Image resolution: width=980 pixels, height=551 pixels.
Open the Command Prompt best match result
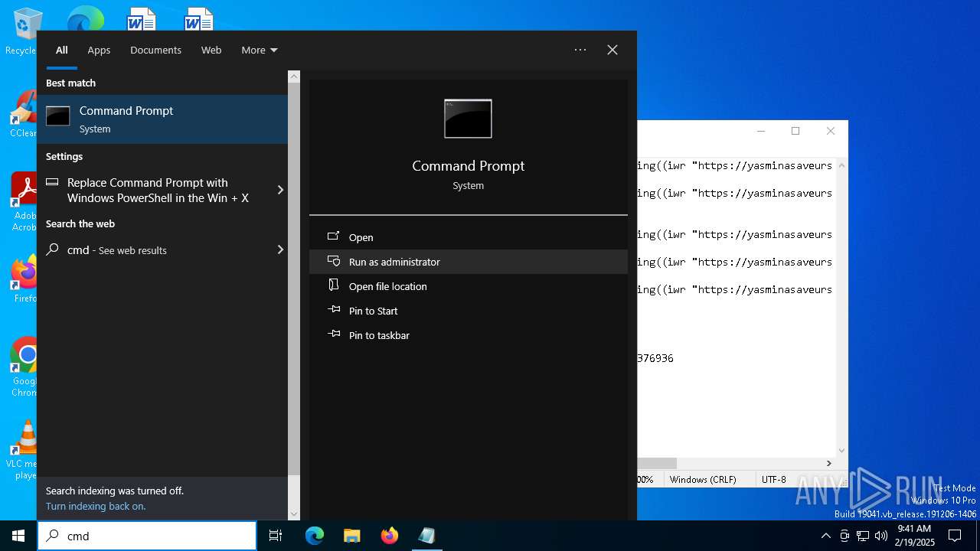[162, 119]
